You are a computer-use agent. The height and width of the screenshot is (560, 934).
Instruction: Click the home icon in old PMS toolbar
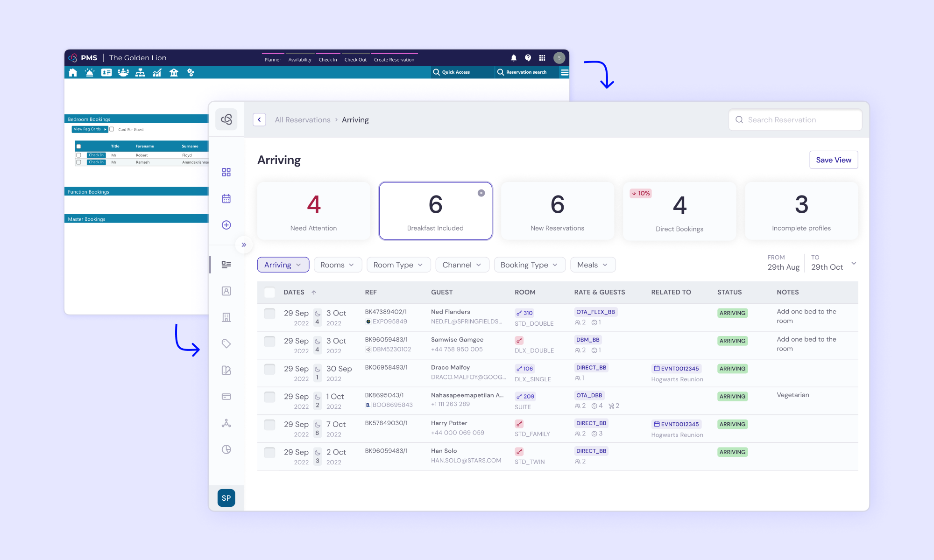click(x=73, y=72)
